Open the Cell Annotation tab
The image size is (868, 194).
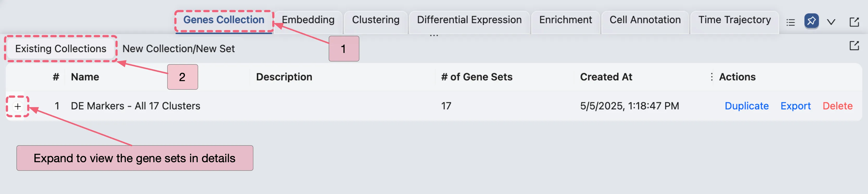[645, 20]
